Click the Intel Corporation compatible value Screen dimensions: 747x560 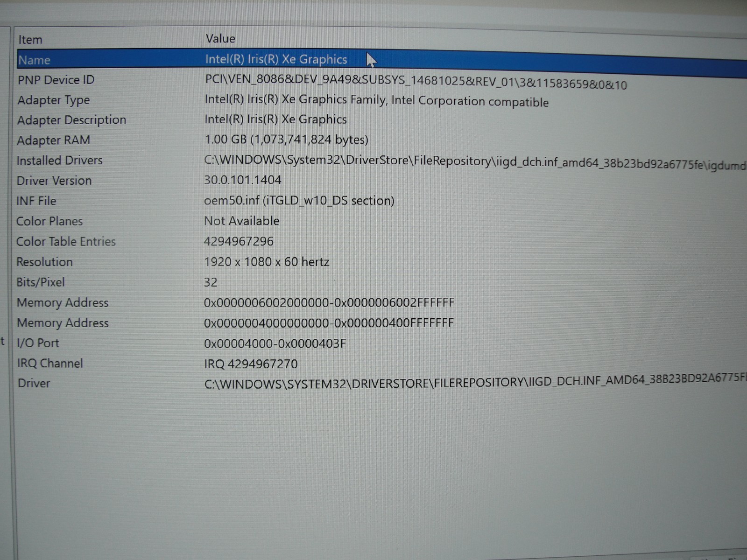pos(376,100)
